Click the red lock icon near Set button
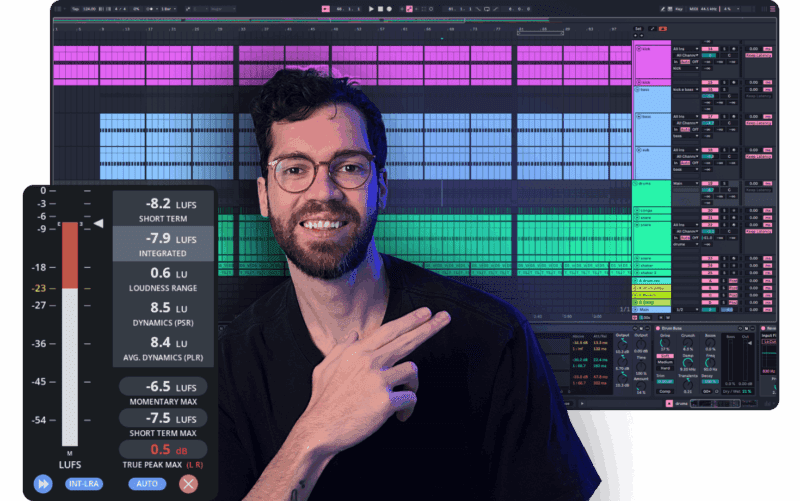This screenshot has height=501, width=800. (x=663, y=29)
